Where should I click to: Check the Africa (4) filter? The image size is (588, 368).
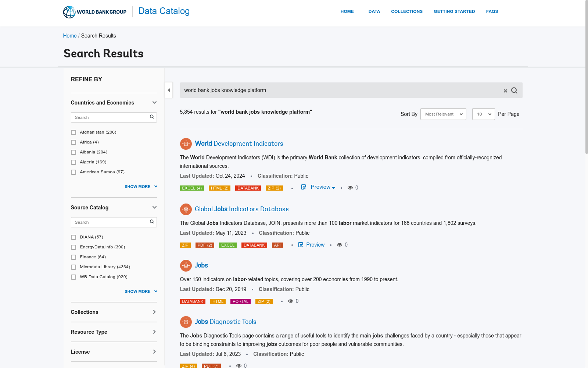point(73,142)
